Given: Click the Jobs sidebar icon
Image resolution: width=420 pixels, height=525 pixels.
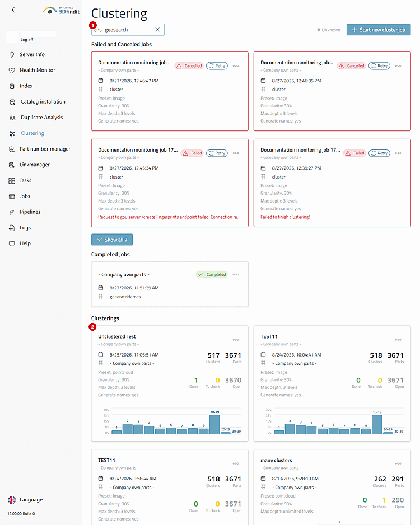Looking at the screenshot, I should [12, 196].
